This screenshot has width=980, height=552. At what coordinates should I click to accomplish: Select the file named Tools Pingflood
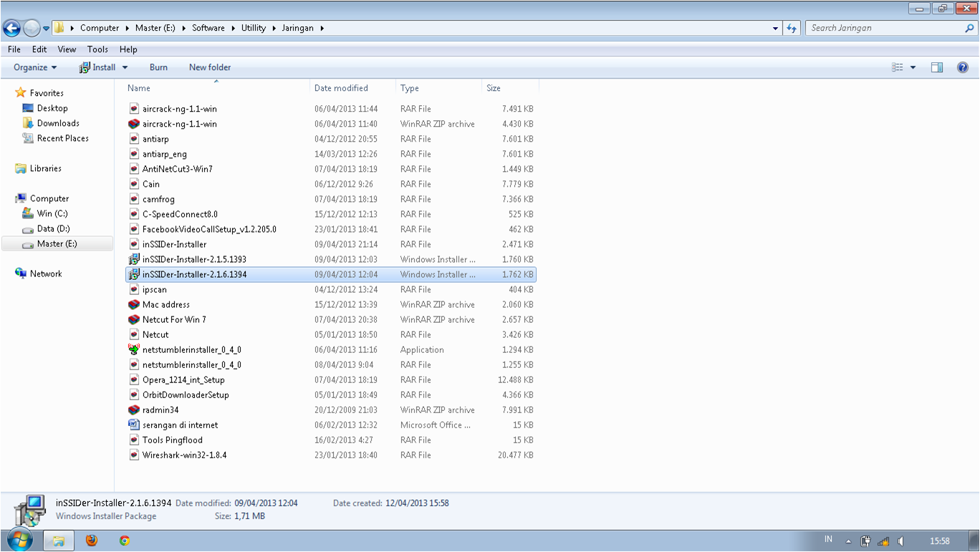[173, 440]
